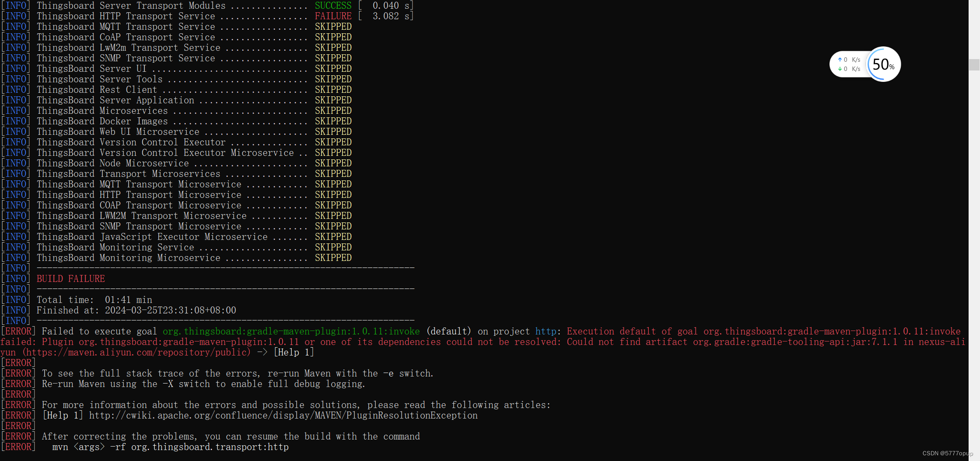Click 'Thingsboard CoAP Transport Service' line
The image size is (980, 461).
click(x=176, y=37)
